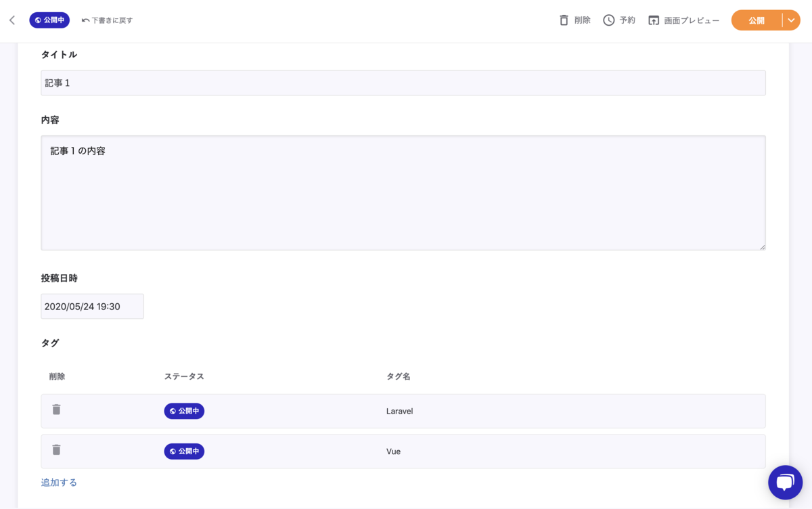Click the 削除 trash button in the top bar
The width and height of the screenshot is (812, 509).
coord(574,20)
